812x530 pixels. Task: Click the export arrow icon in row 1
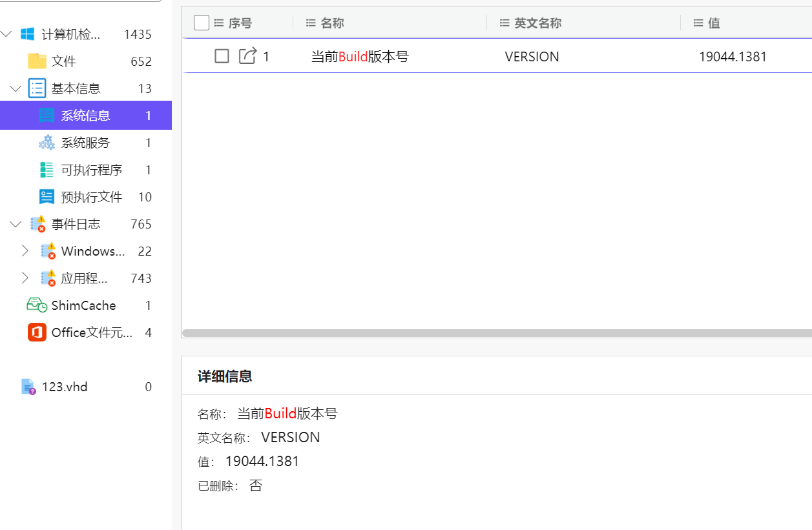(x=248, y=56)
